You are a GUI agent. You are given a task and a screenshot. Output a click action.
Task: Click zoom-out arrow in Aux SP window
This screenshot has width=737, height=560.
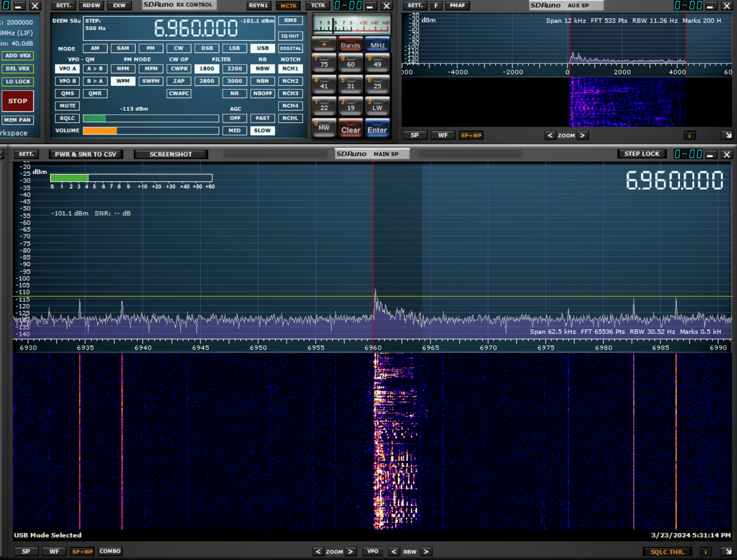coord(550,135)
